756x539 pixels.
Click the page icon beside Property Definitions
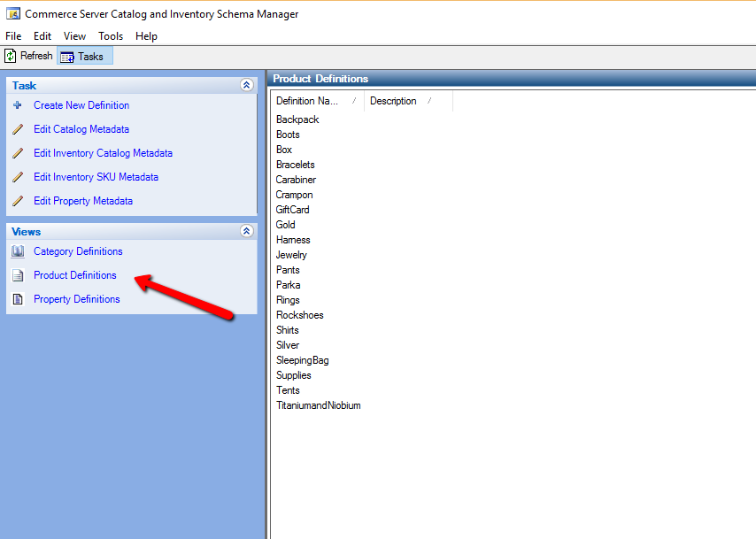coord(18,299)
